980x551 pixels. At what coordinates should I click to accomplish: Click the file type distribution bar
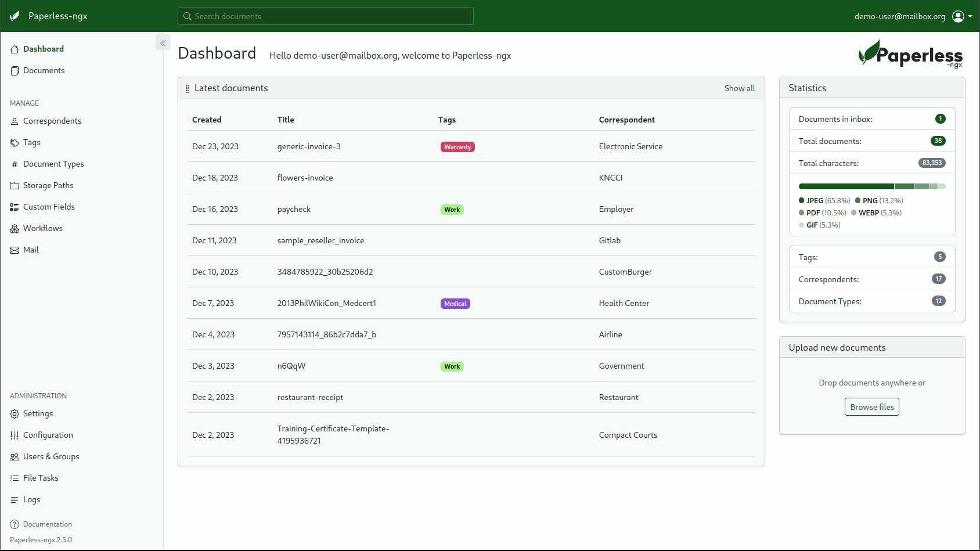coord(871,186)
